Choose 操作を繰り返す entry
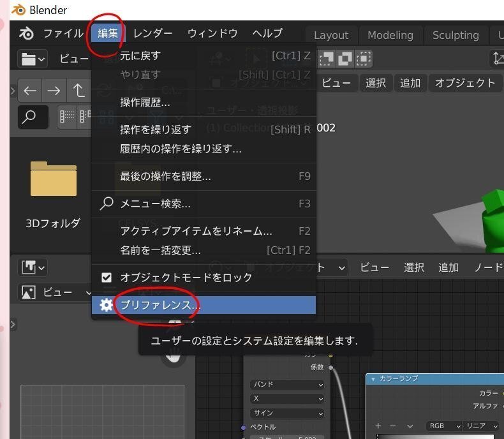504x439 pixels. tap(204, 130)
